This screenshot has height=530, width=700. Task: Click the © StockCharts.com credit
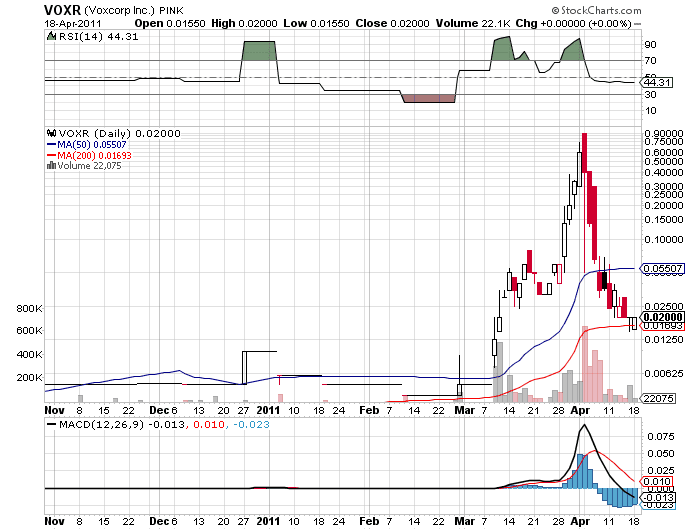tap(596, 10)
